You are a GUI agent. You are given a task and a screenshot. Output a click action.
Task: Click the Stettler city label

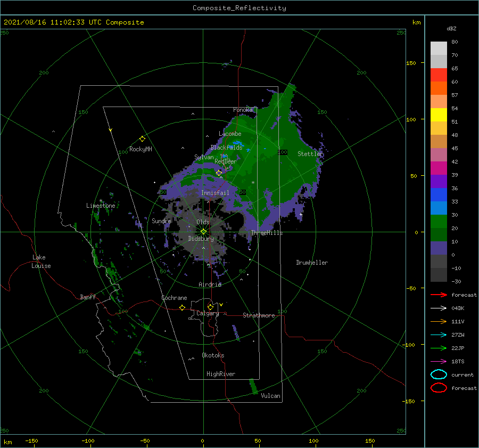pyautogui.click(x=310, y=154)
